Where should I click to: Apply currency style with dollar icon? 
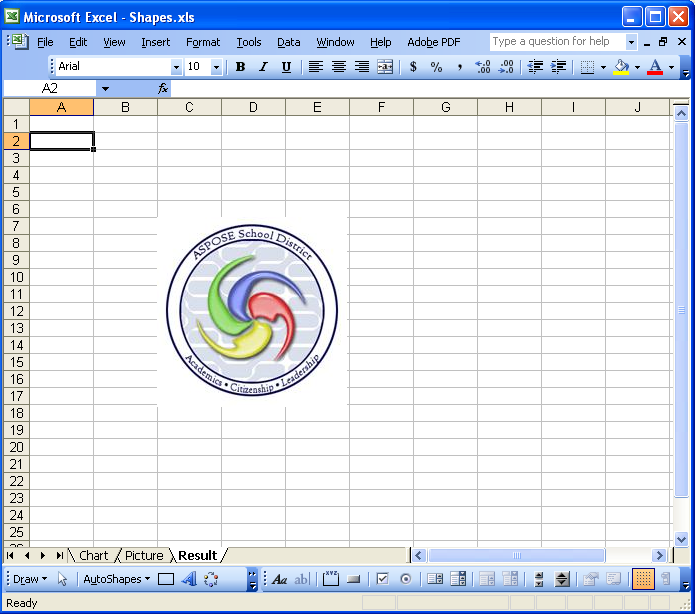[x=413, y=67]
